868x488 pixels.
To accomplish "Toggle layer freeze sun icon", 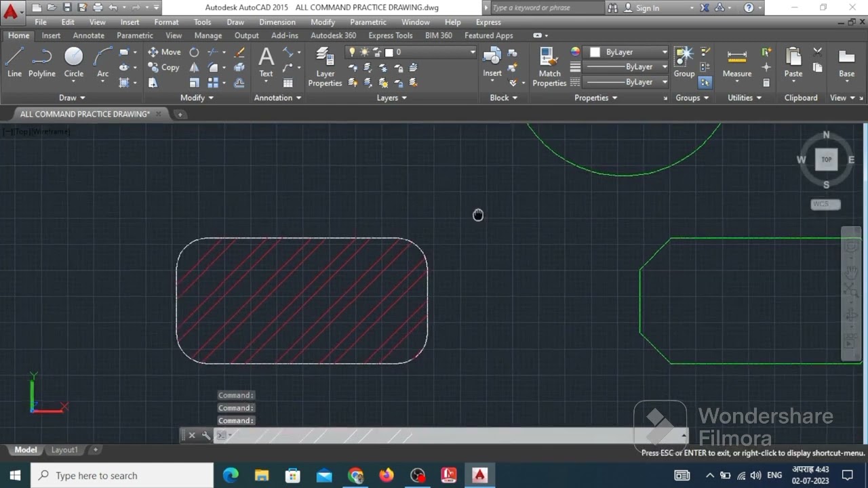I will 364,52.
